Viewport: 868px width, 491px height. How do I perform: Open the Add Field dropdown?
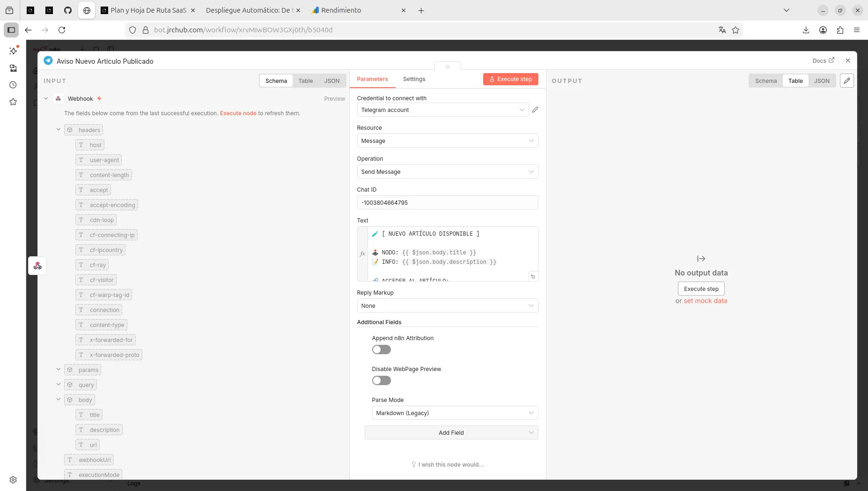pos(451,432)
